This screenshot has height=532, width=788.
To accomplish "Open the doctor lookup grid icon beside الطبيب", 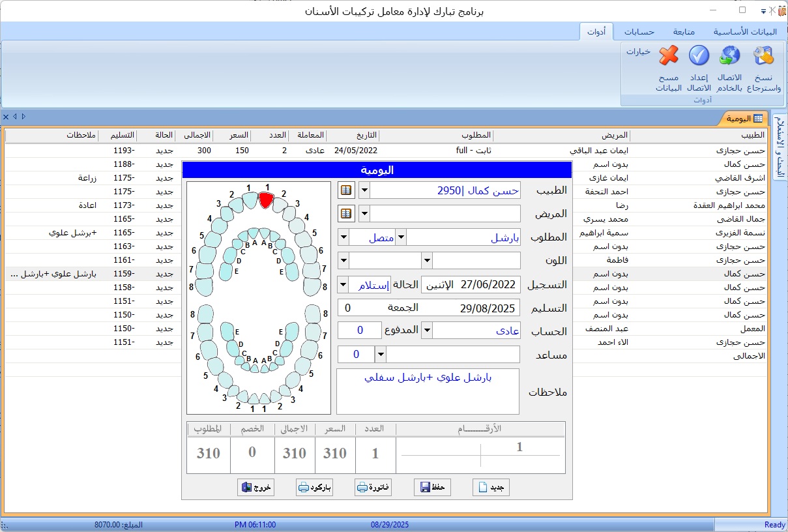I will pyautogui.click(x=345, y=190).
